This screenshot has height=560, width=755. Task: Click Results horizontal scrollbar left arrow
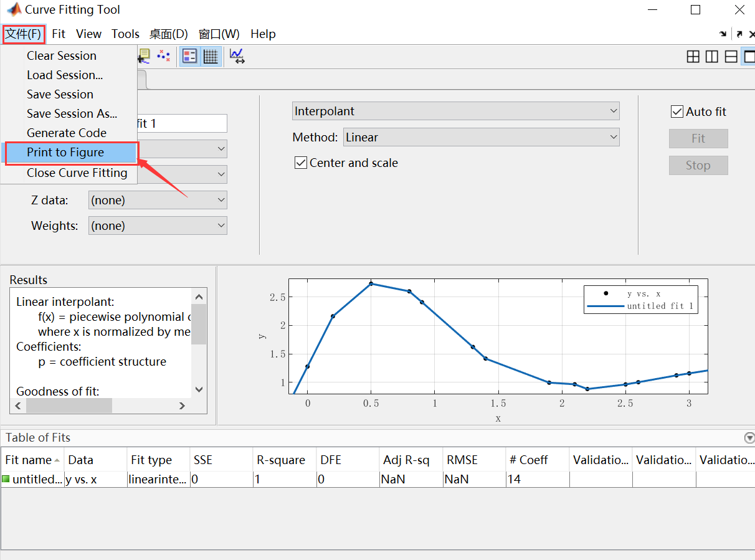(18, 406)
